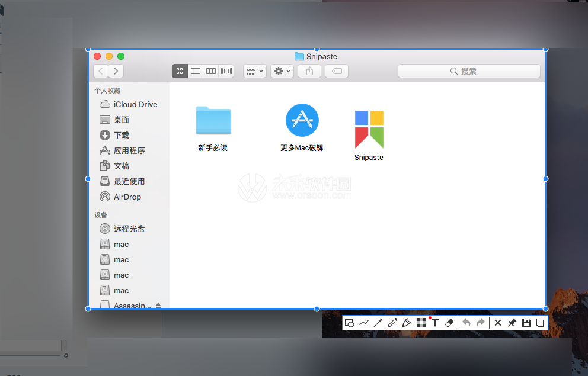Click the Share button in Finder toolbar

(309, 71)
